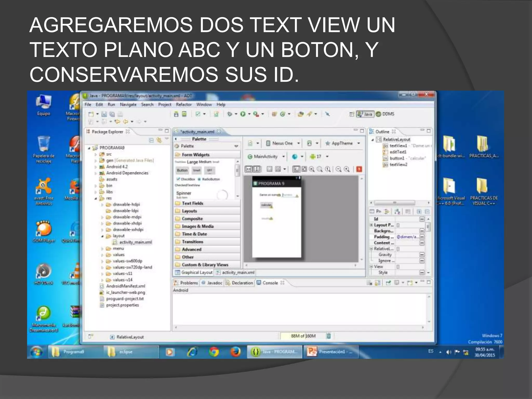Click the New Java Class toolbar icon
532x399 pixels.
[283, 114]
